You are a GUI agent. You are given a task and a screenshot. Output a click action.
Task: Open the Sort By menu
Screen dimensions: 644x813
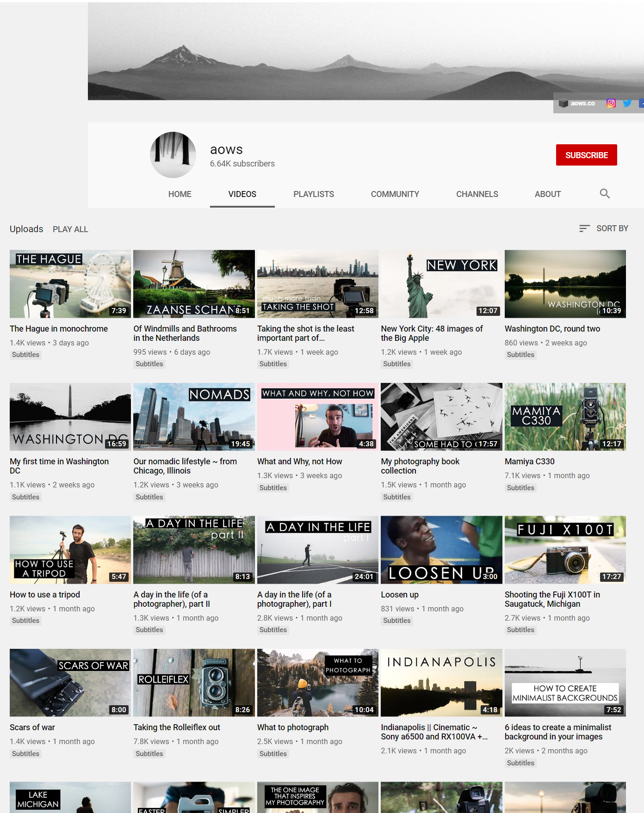pyautogui.click(x=604, y=228)
